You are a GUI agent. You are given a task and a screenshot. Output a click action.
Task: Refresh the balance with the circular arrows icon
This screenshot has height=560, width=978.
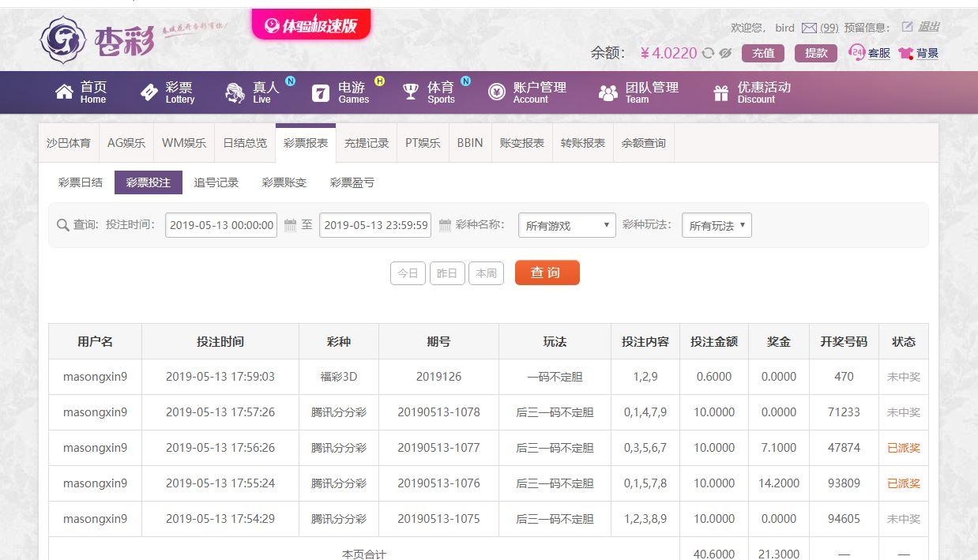(x=708, y=53)
